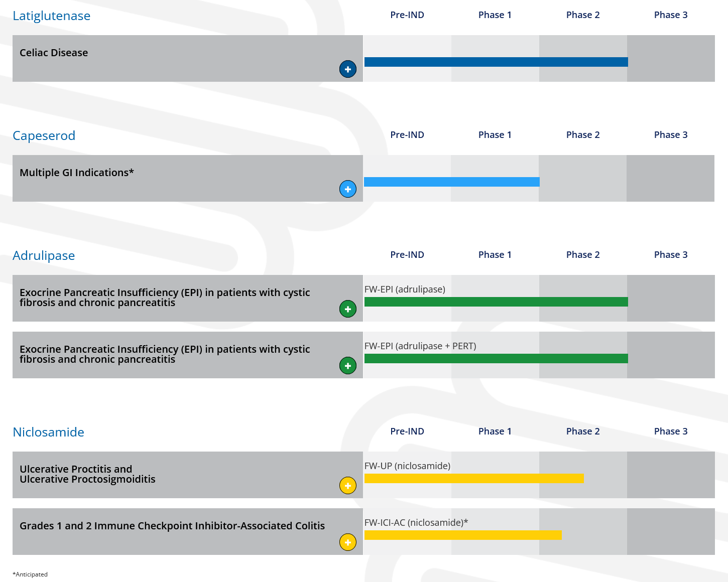This screenshot has width=728, height=582.
Task: Click the yellow FW-ICI-AC progress bar
Action: point(463,535)
